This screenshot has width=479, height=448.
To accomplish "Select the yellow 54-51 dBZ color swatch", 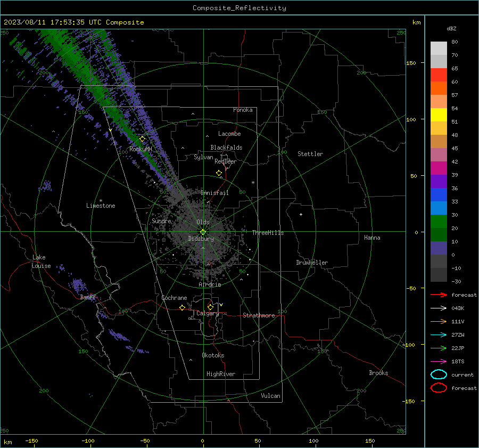I will click(x=439, y=115).
